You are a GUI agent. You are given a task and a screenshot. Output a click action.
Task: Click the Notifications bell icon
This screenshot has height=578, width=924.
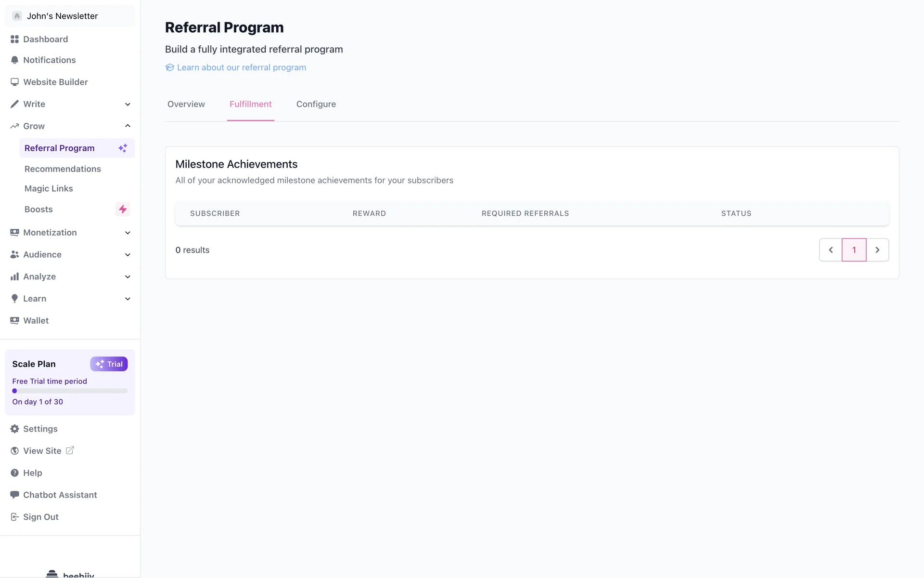[14, 60]
